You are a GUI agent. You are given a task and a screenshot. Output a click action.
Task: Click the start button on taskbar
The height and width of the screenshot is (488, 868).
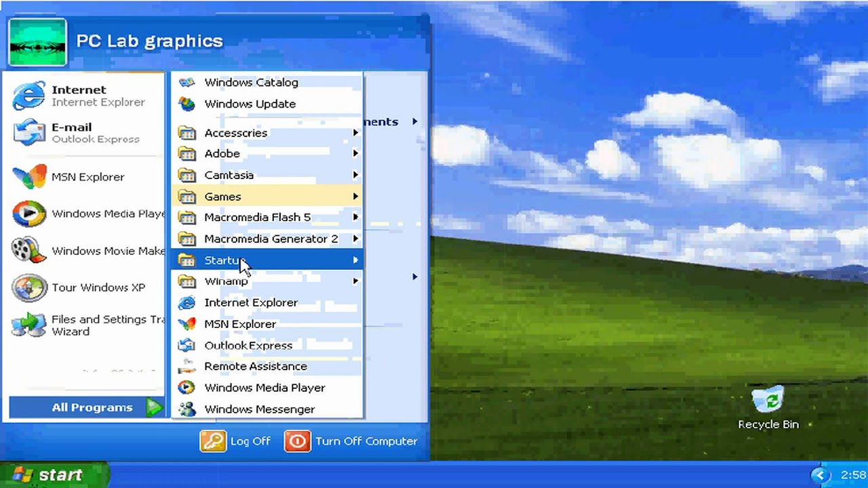54,474
